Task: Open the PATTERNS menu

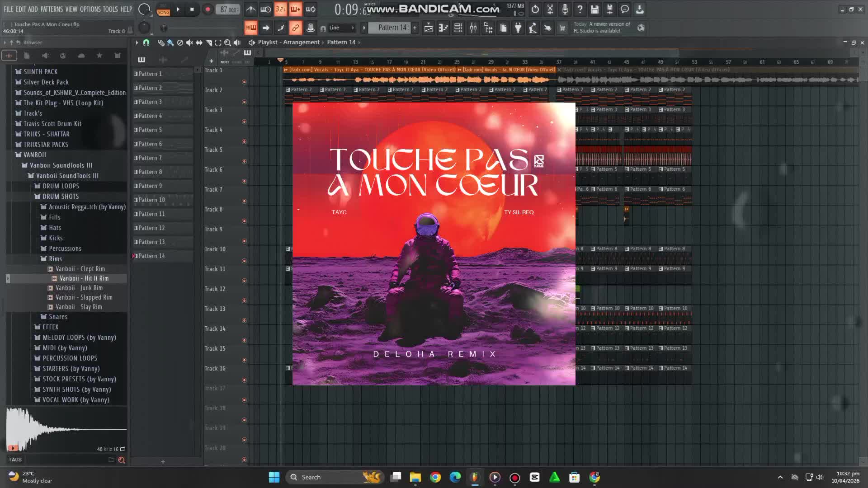Action: coord(52,9)
